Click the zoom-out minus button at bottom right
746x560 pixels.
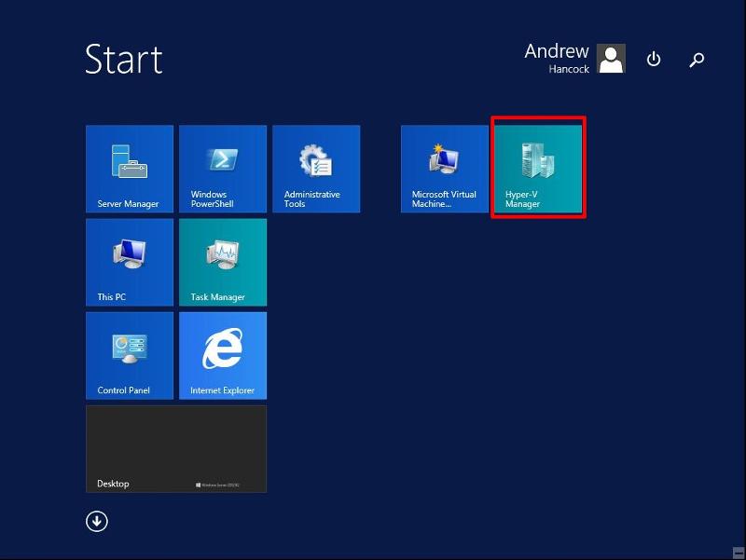click(x=738, y=553)
